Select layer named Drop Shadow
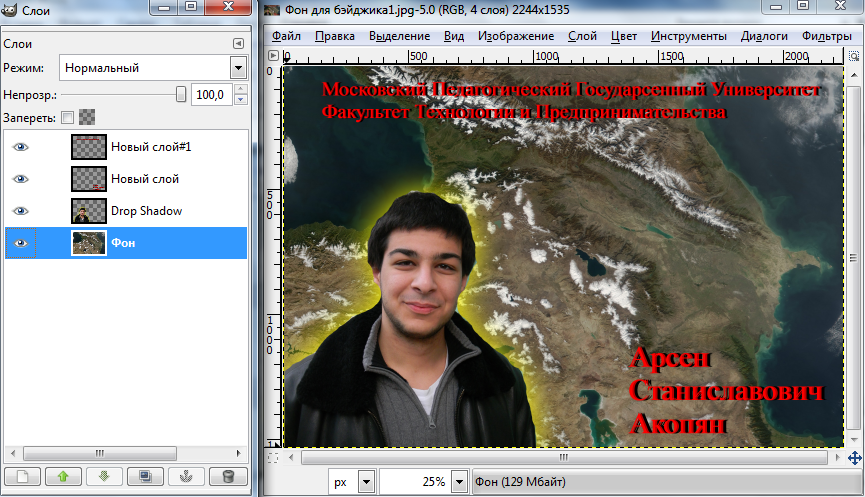Image resolution: width=865 pixels, height=497 pixels. click(x=146, y=211)
